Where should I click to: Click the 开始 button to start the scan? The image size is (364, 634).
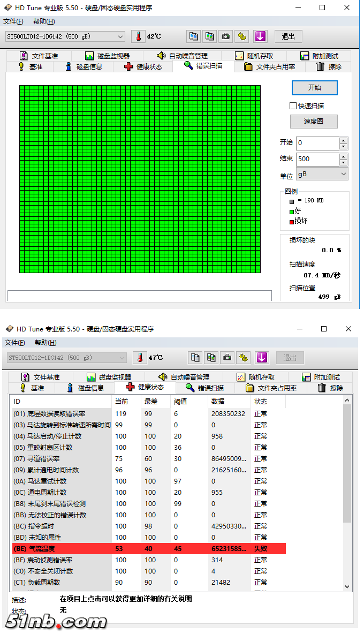click(314, 87)
